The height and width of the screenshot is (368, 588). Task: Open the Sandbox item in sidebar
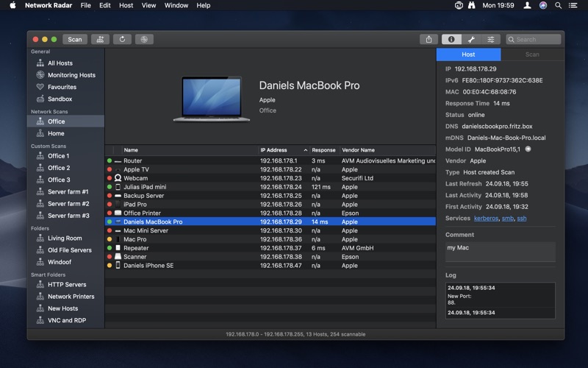click(x=60, y=99)
